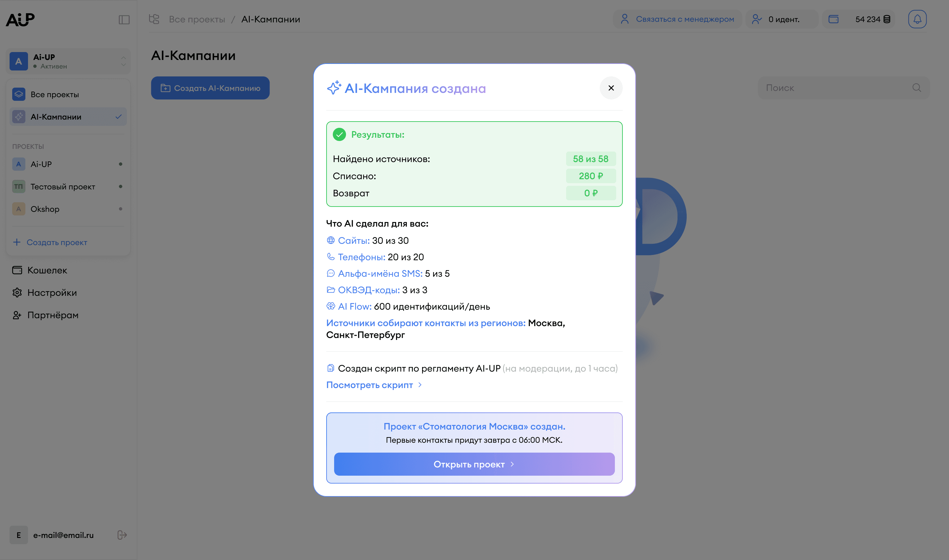Click the wallet card icon in header

coord(833,19)
